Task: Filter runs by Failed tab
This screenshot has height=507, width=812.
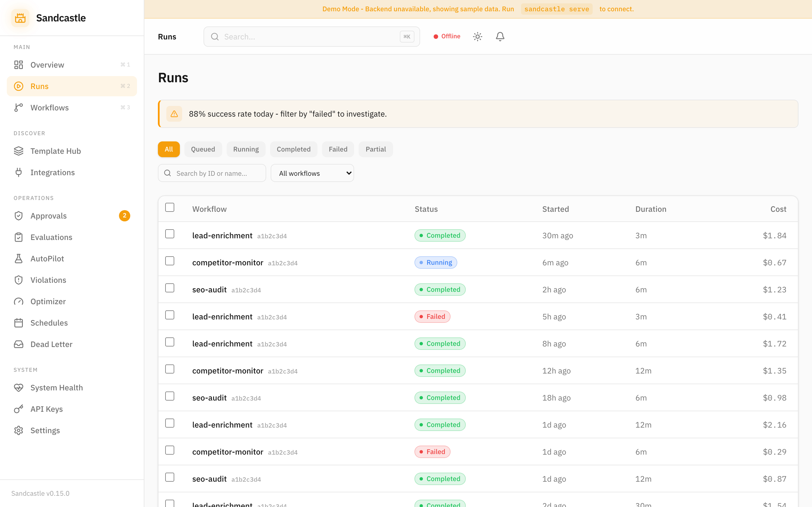Action: coord(337,149)
